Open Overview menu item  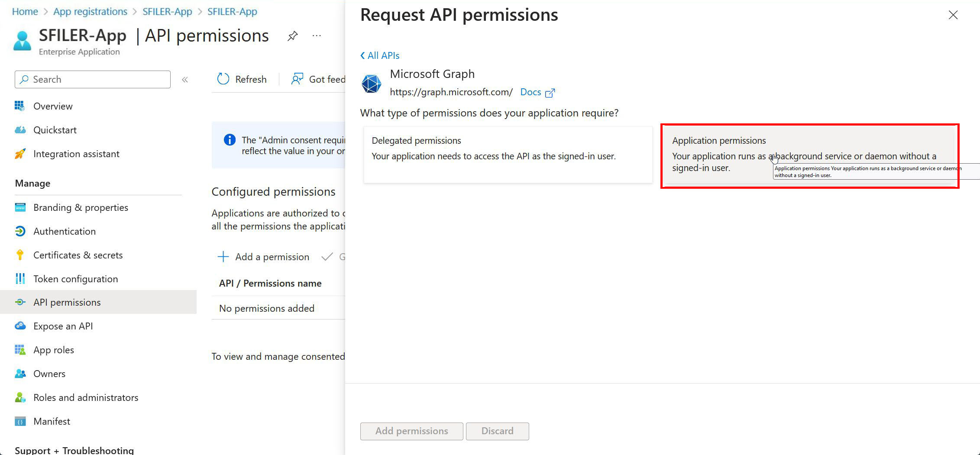pos(98,106)
